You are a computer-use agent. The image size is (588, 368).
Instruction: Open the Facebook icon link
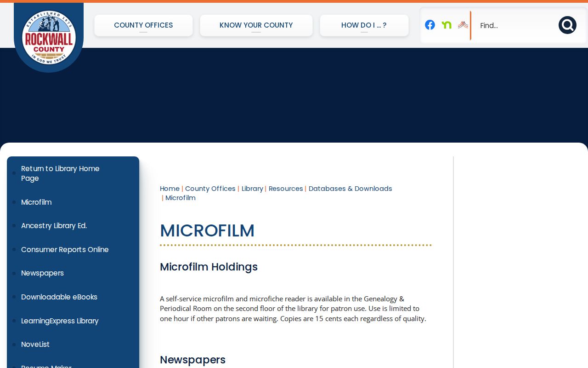pyautogui.click(x=430, y=25)
